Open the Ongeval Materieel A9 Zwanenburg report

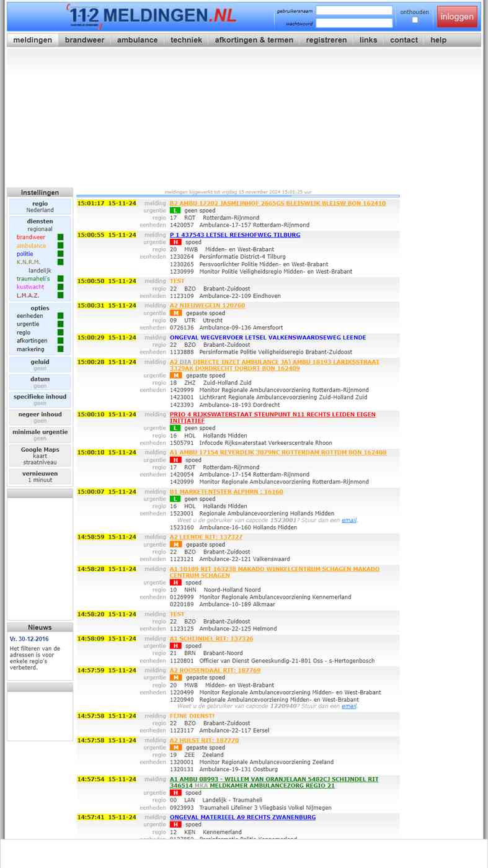coord(242,817)
